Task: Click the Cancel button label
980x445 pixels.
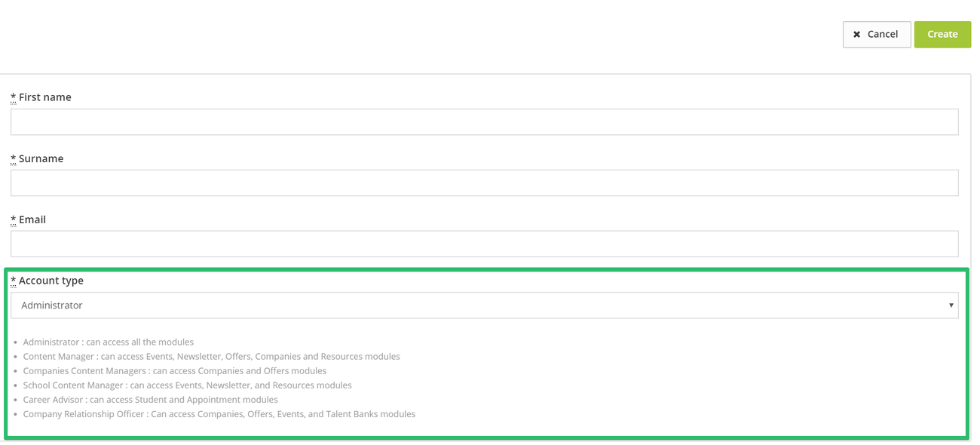Action: [882, 34]
